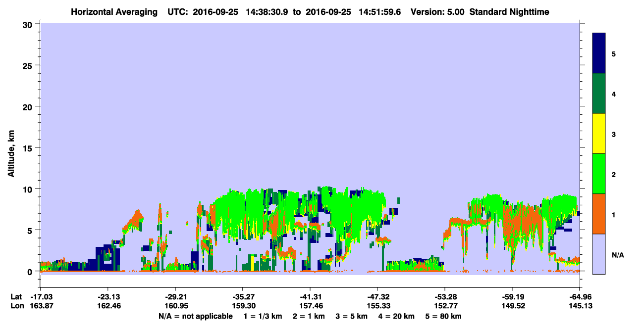The height and width of the screenshot is (330, 644).
Task: Click the 30 km altitude tick label
Action: point(29,24)
